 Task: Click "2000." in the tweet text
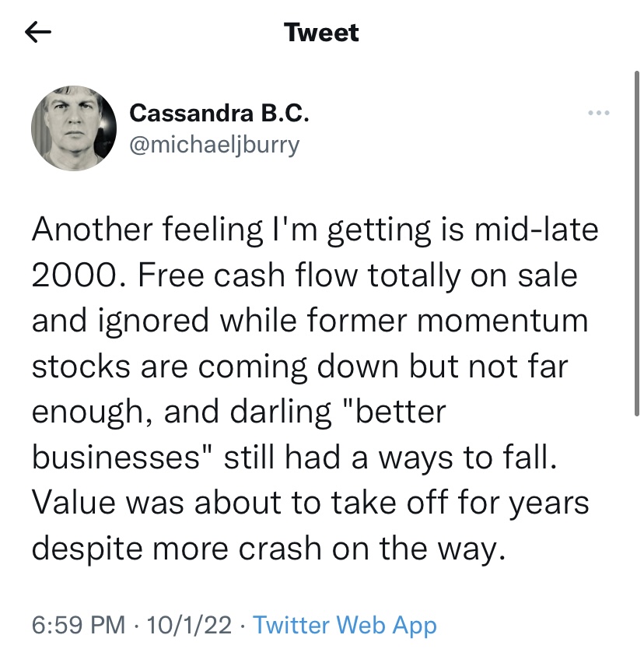(75, 276)
